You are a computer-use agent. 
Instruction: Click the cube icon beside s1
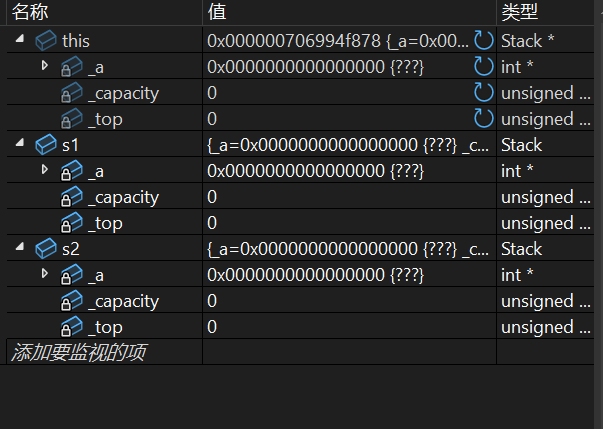(46, 145)
